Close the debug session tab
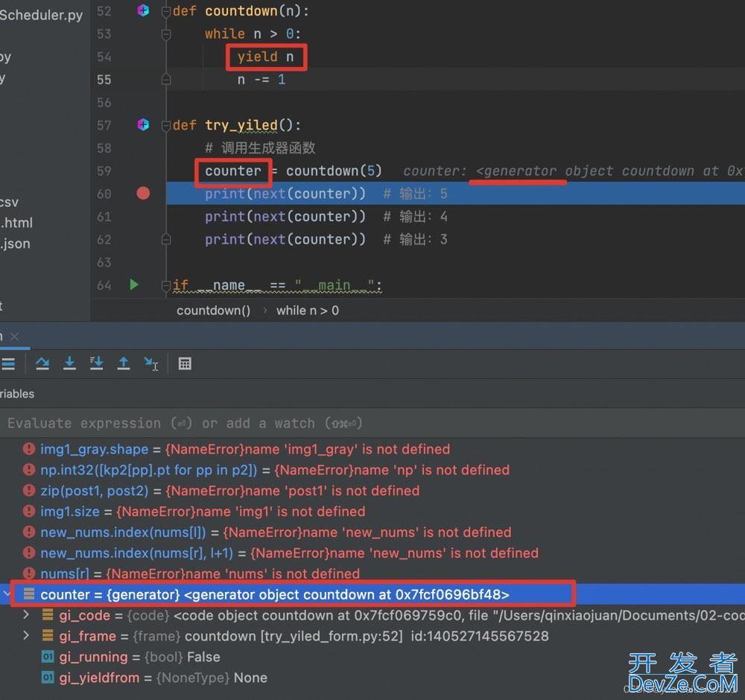The width and height of the screenshot is (745, 700). 15,337
